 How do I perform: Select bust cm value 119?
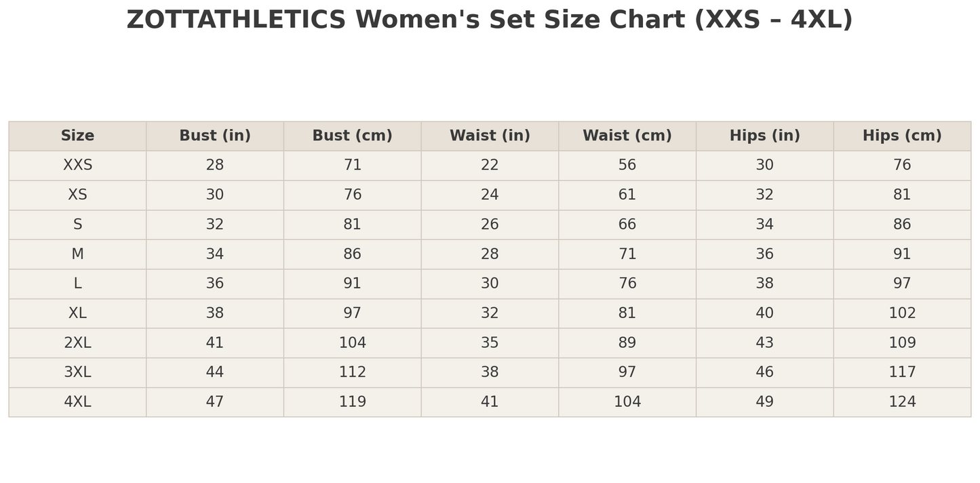[352, 402]
